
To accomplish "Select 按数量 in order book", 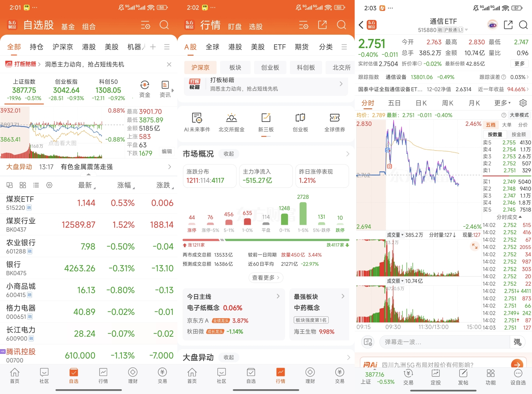I will click(495, 134).
